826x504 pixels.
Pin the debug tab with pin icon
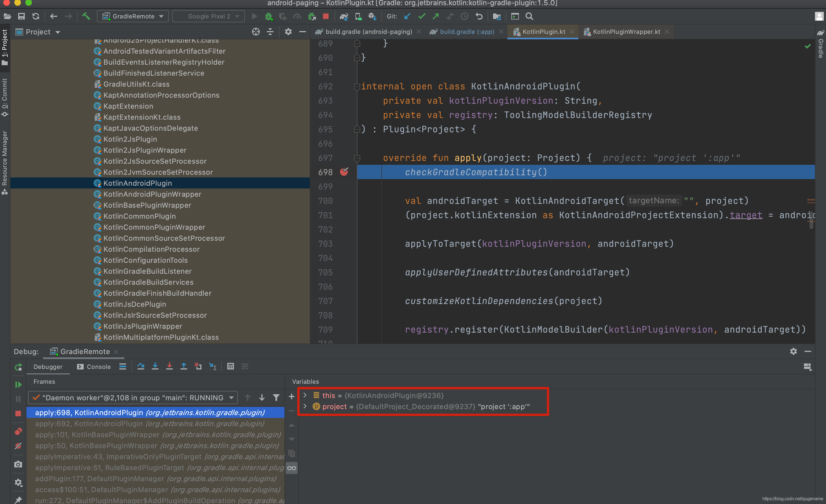coord(18,500)
